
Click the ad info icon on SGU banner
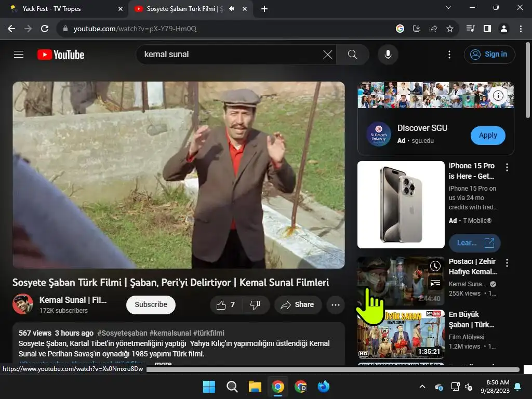click(x=498, y=96)
